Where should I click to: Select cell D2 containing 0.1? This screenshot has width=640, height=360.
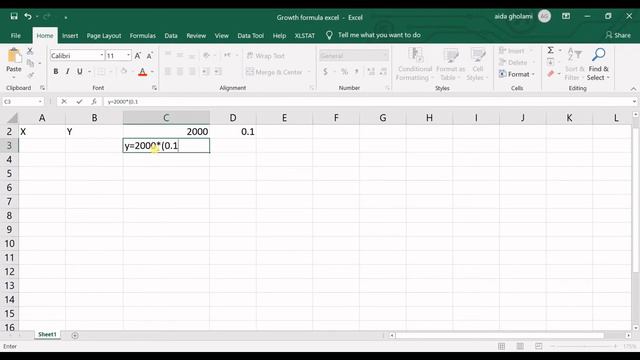[233, 131]
